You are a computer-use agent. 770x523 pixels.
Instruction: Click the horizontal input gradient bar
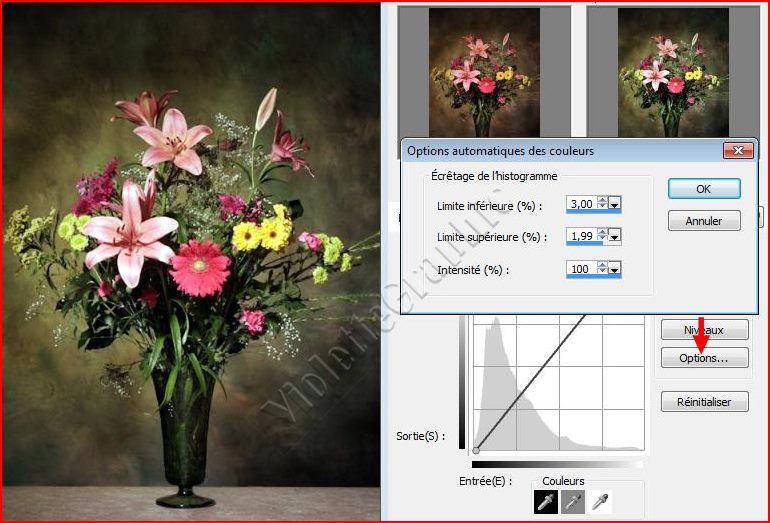coord(557,464)
